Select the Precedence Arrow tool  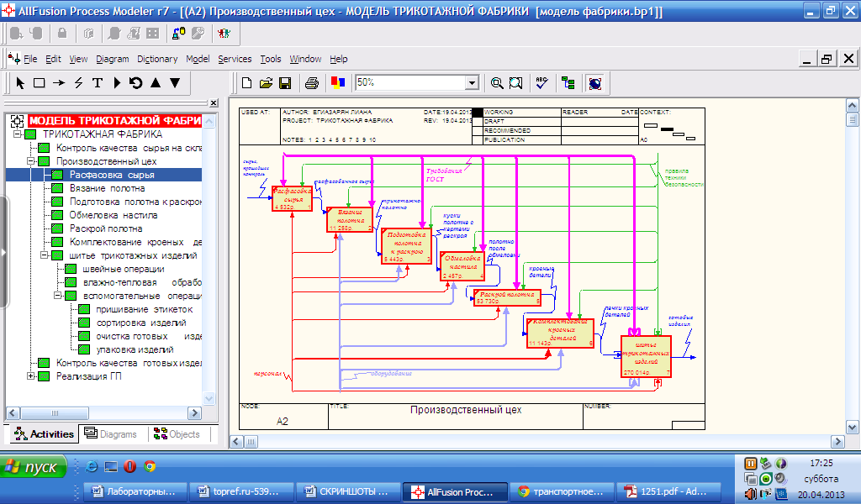click(x=58, y=83)
